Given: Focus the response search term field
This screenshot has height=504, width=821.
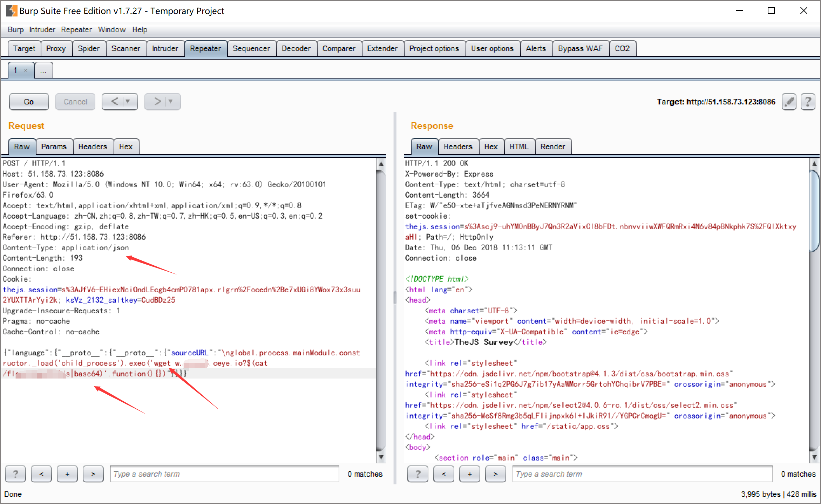Looking at the screenshot, I should coord(643,474).
